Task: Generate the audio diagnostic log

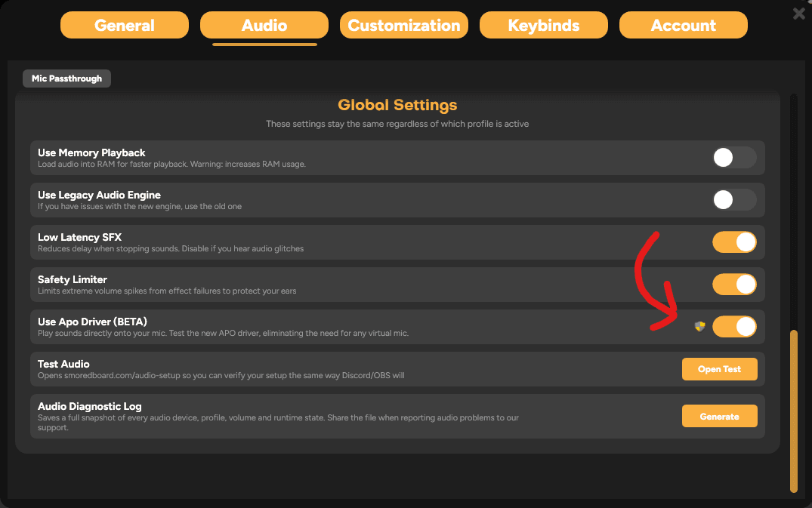Action: click(x=719, y=416)
